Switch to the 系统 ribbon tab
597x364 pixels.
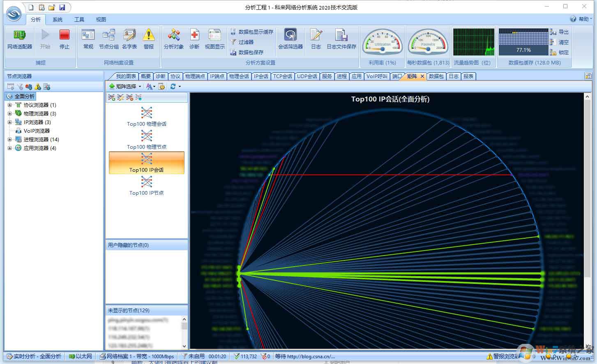58,19
